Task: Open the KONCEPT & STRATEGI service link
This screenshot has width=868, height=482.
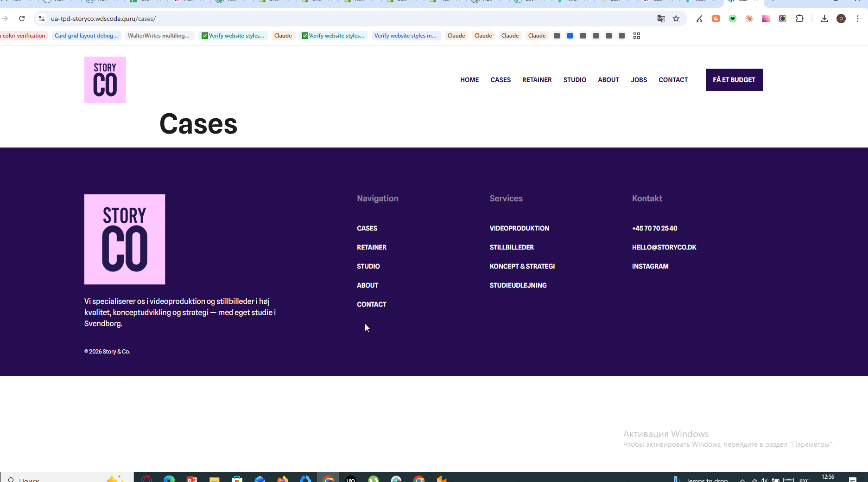Action: [522, 266]
